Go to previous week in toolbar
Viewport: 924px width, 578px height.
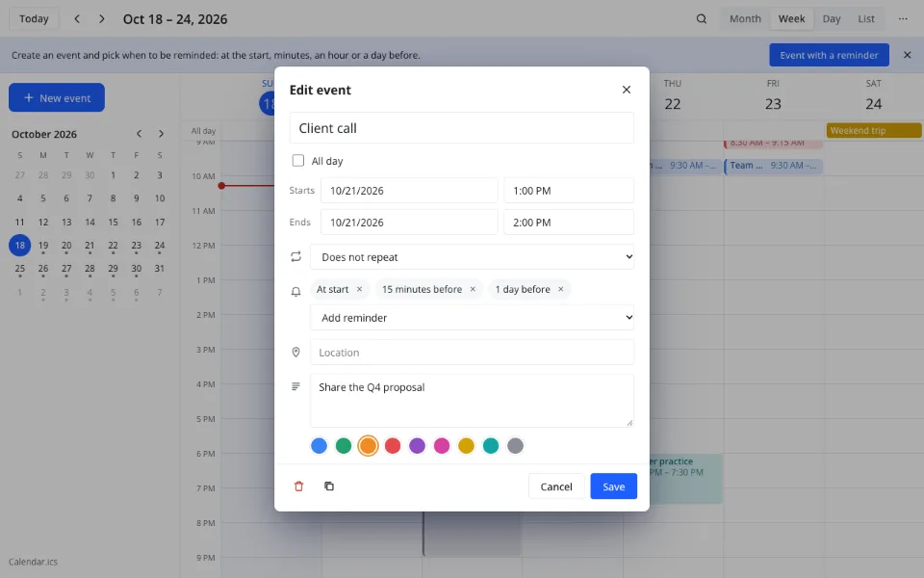click(x=77, y=19)
